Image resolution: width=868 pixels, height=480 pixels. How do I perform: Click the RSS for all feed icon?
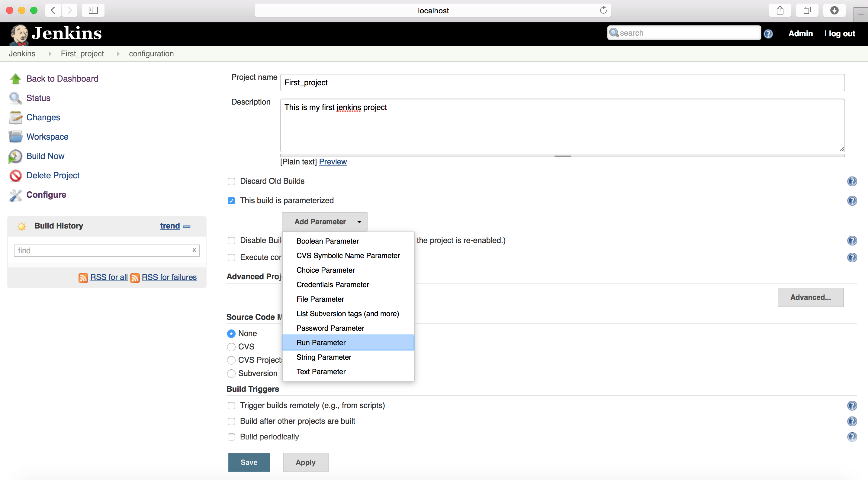(83, 277)
